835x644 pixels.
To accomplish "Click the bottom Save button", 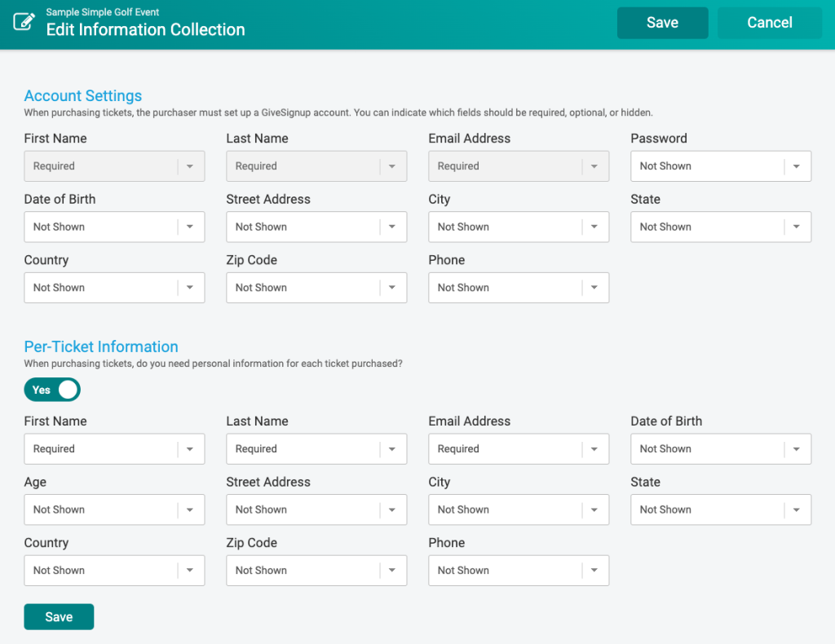I will tap(59, 616).
